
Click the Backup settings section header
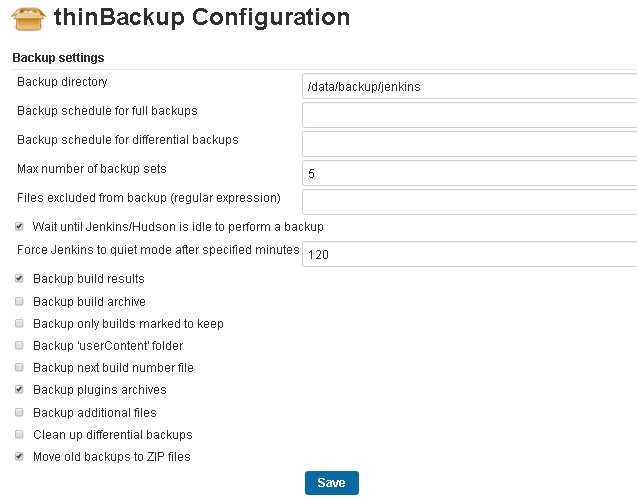(x=58, y=58)
